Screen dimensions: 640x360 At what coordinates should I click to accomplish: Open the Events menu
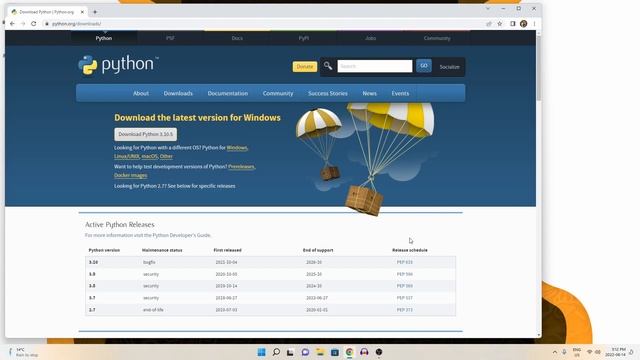[x=400, y=93]
